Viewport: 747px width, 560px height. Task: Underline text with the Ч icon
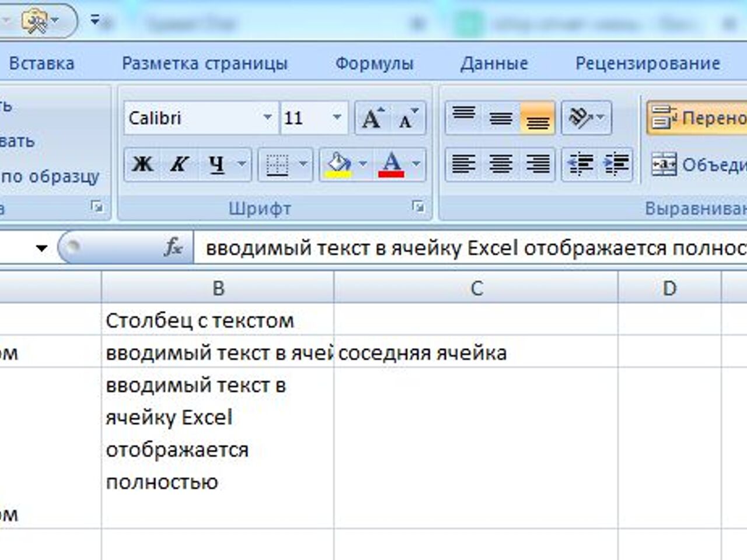(x=215, y=164)
